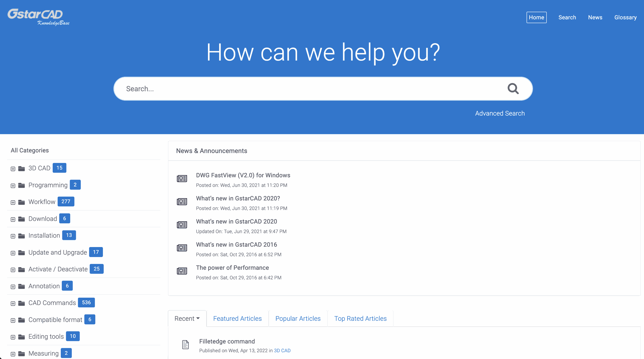Open the Recent dropdown tab
Viewport: 644px width, 359px height.
tap(187, 318)
